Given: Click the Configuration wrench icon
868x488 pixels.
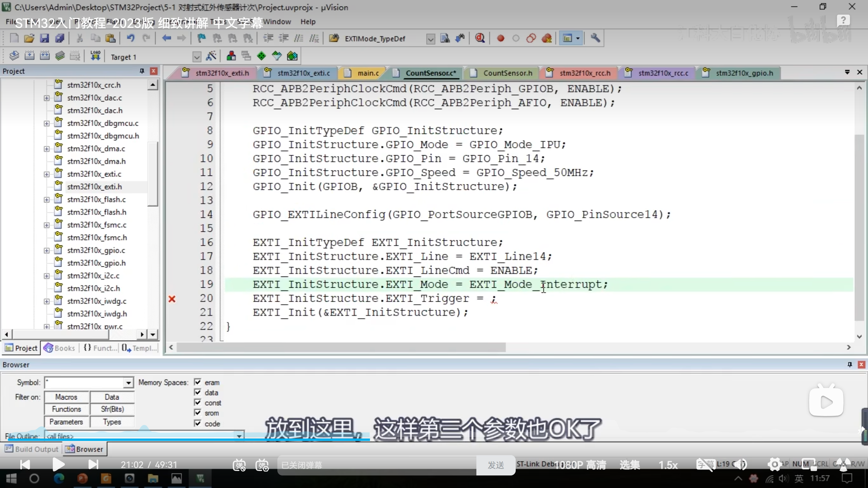Looking at the screenshot, I should click(595, 38).
